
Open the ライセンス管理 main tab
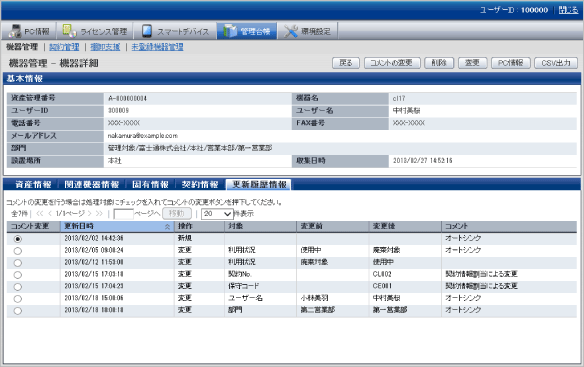click(95, 31)
